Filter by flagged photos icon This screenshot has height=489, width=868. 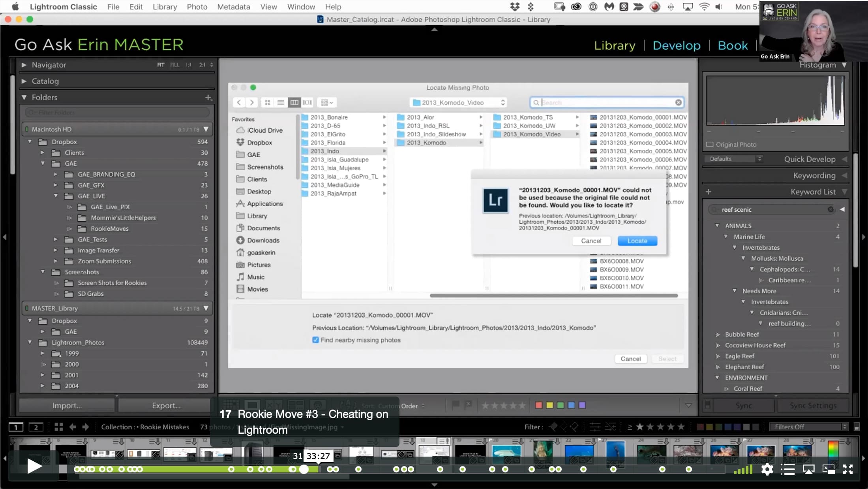[553, 427]
